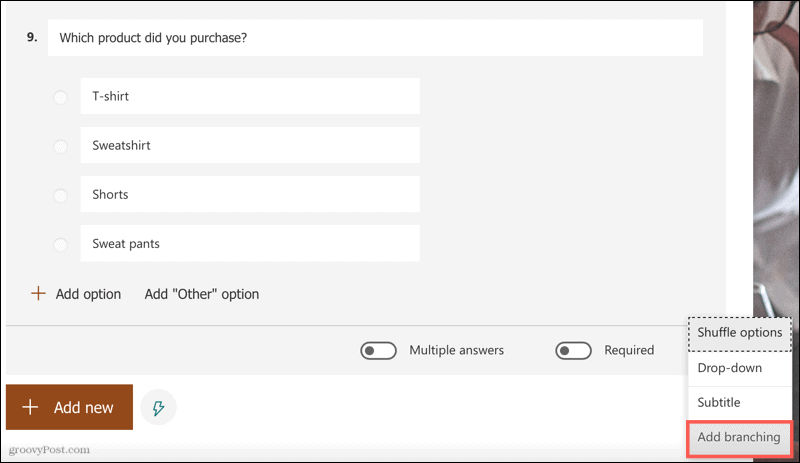Pick Subtitle from the more options menu
This screenshot has width=800, height=463.
point(718,402)
